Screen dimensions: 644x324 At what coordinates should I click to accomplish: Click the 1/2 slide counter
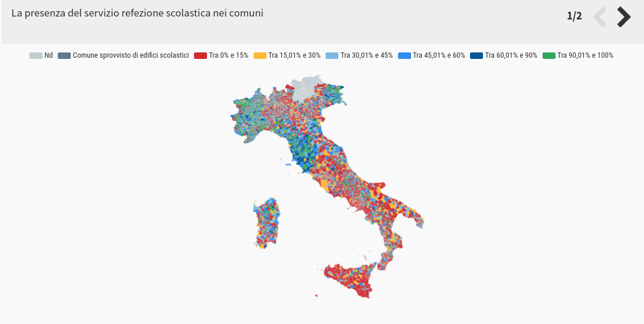click(574, 16)
